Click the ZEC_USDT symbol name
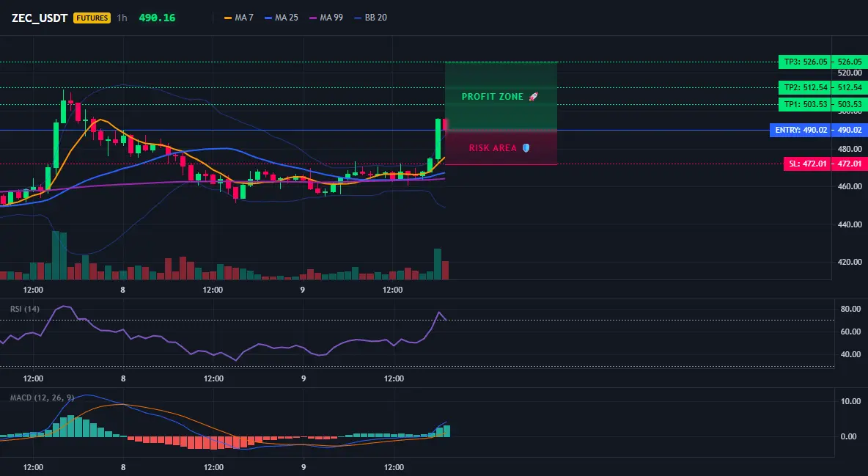Image resolution: width=868 pixels, height=476 pixels. point(40,18)
